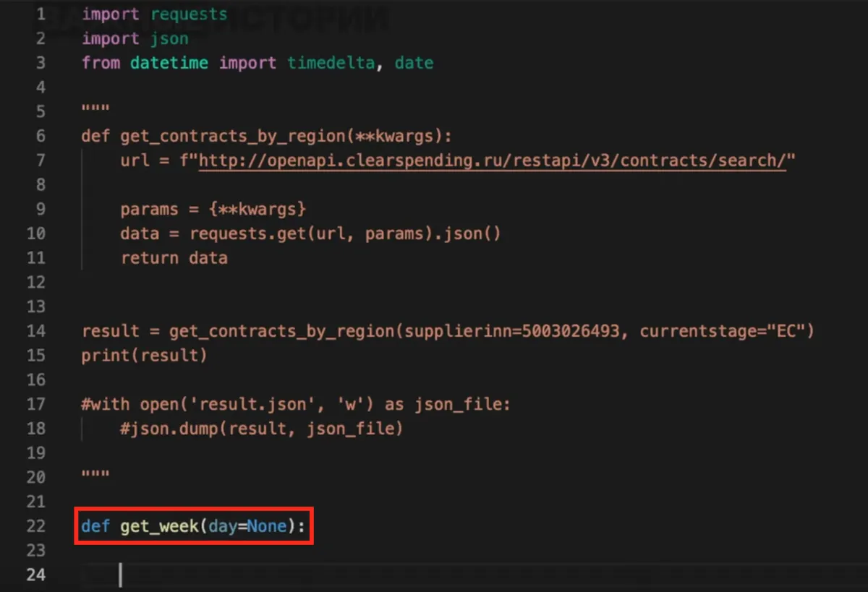The height and width of the screenshot is (592, 868).
Task: Click the word requests on the first import line
Action: 188,14
